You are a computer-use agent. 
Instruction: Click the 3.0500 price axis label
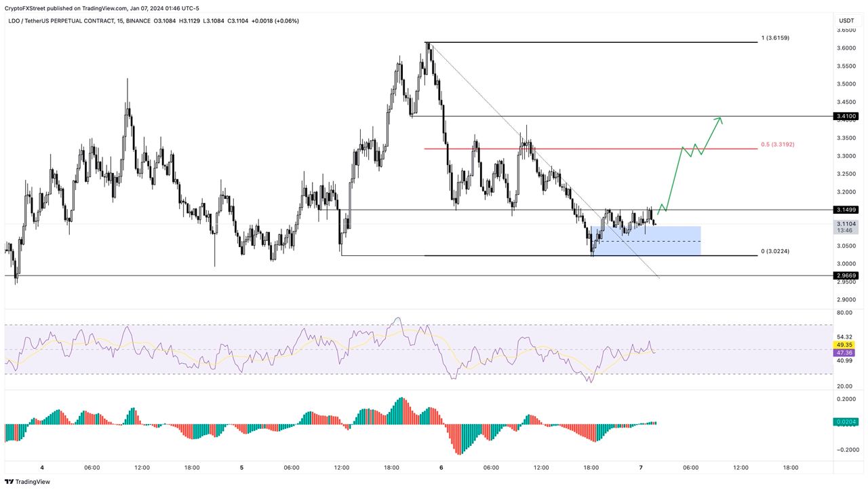point(846,246)
